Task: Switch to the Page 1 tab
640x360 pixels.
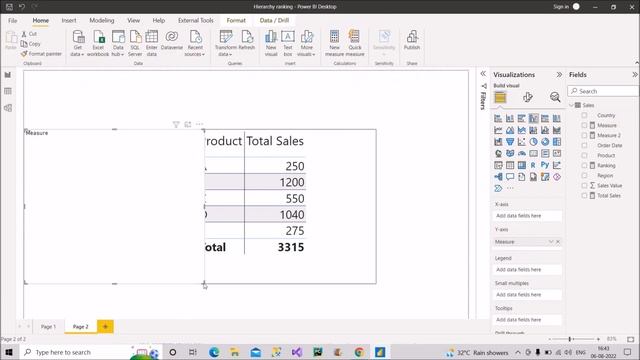Action: coord(48,327)
